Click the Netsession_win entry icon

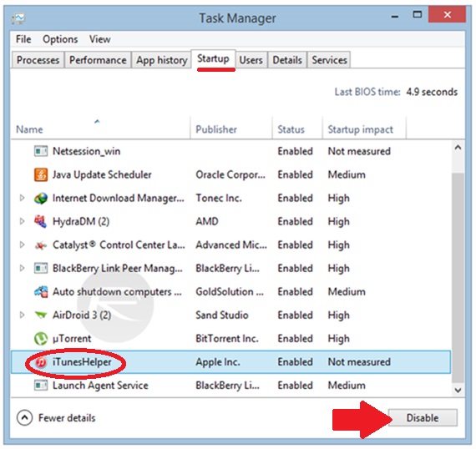click(x=41, y=151)
